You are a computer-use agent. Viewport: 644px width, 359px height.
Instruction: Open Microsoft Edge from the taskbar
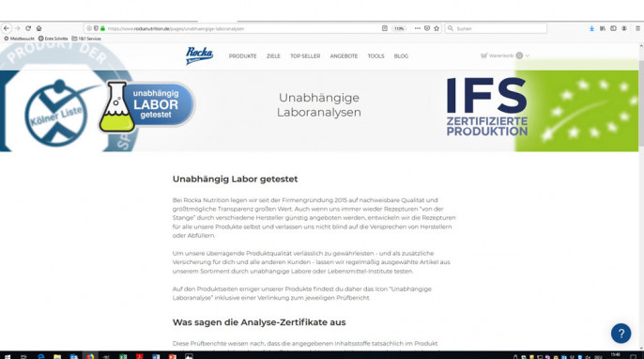pos(40,356)
